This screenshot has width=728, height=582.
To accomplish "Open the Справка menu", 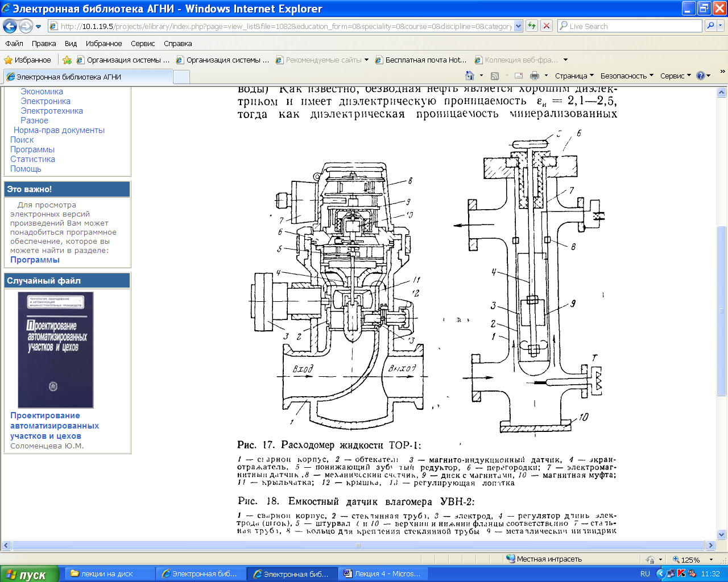I will pyautogui.click(x=178, y=43).
